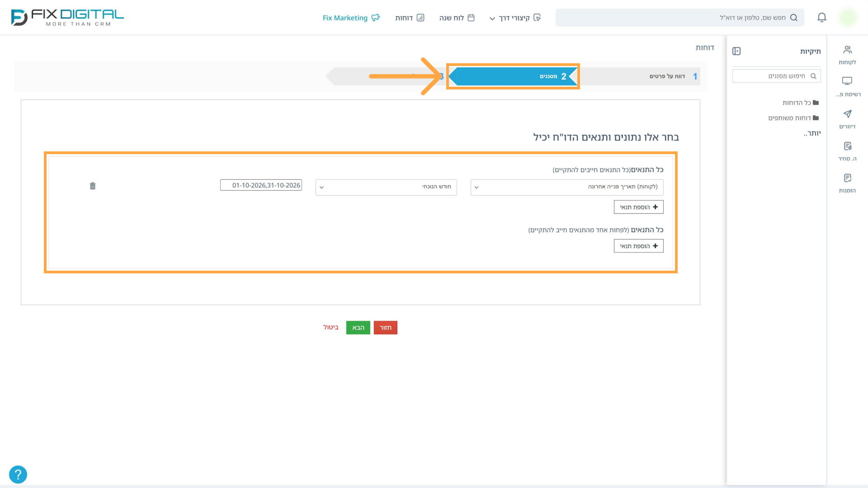Delete the date condition with trash icon
This screenshot has height=488, width=868.
tap(93, 186)
